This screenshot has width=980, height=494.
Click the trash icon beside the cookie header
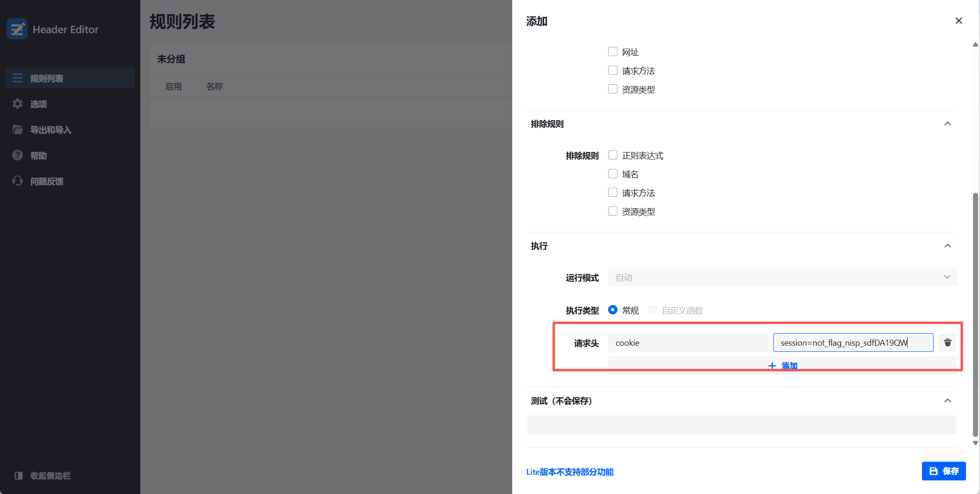pos(947,342)
